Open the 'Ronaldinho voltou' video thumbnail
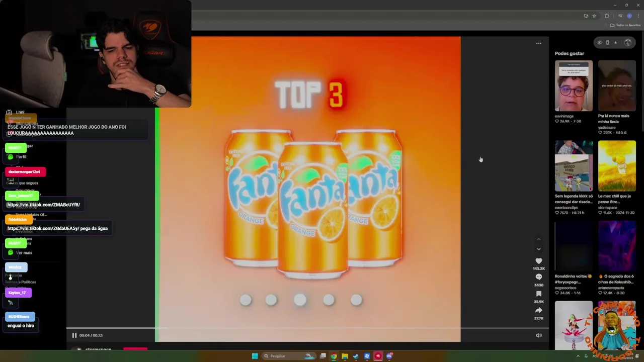The image size is (644, 362). pos(574,246)
